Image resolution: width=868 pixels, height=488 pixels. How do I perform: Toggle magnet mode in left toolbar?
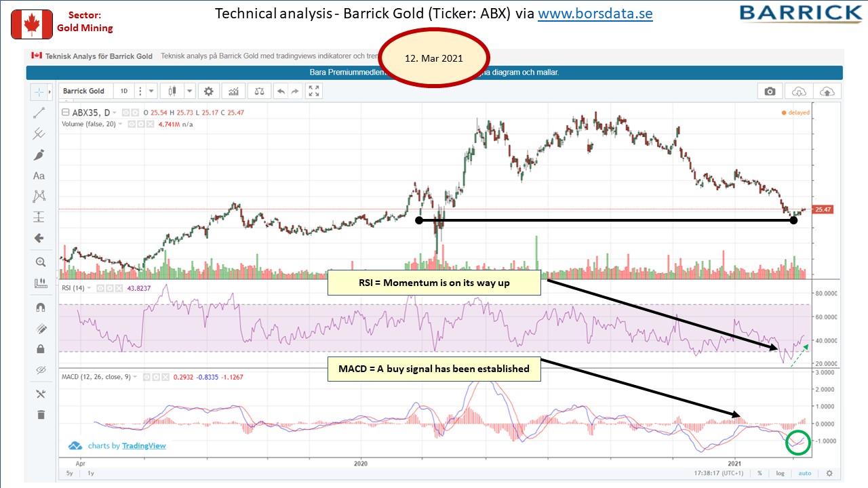39,307
